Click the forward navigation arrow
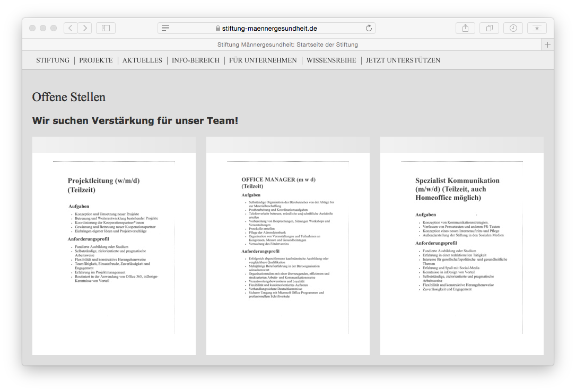This screenshot has width=576, height=392. [x=85, y=28]
